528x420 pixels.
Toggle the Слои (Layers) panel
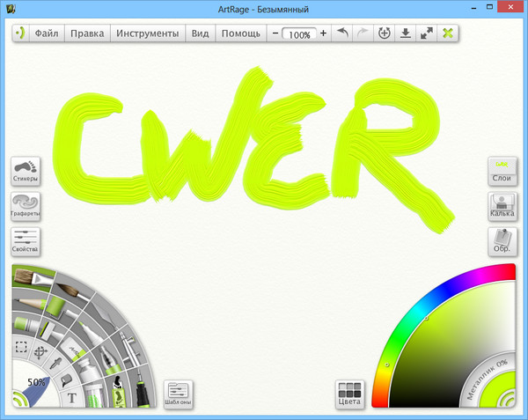point(502,170)
